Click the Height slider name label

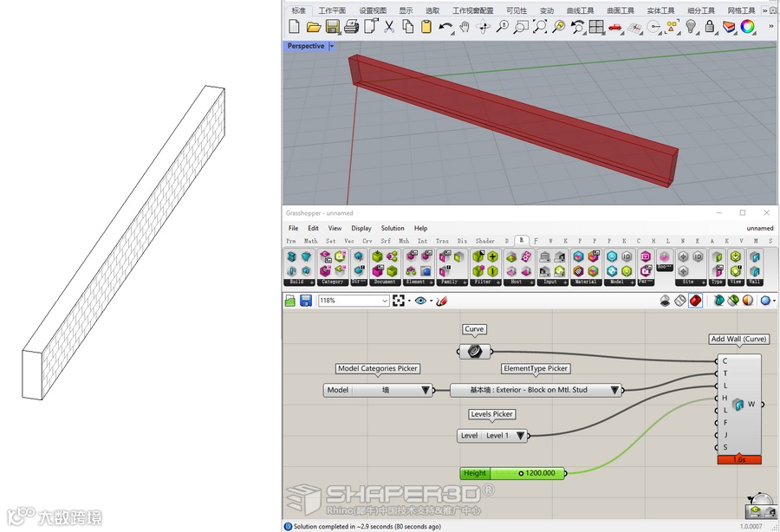475,473
